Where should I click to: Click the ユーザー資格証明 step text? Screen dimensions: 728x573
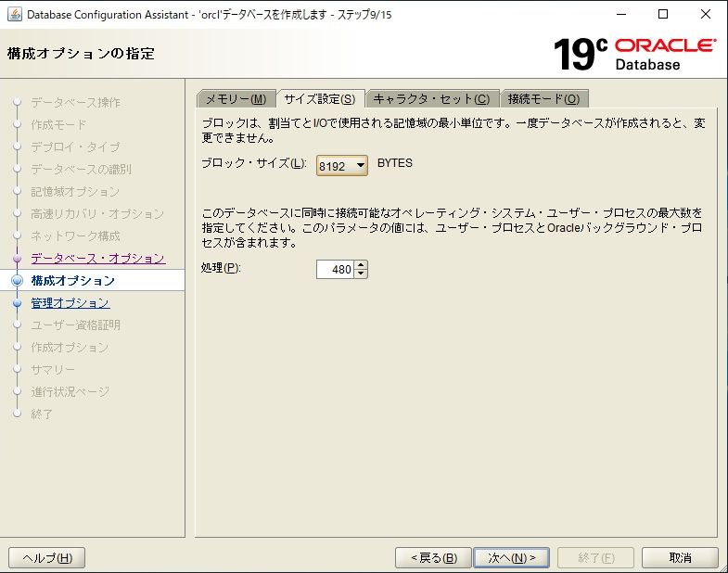[76, 325]
